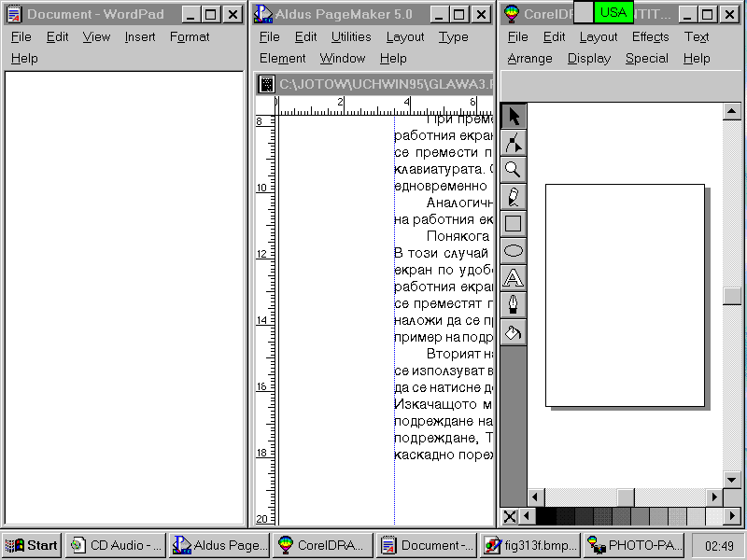Click CorelDRAW horizontal scrollbar left arrow
The image size is (747, 560).
535,497
